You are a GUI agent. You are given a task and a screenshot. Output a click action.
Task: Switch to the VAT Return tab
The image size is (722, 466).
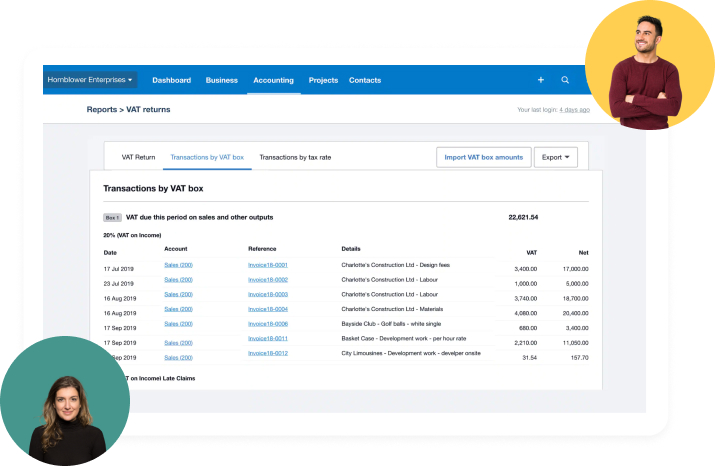pyautogui.click(x=138, y=157)
